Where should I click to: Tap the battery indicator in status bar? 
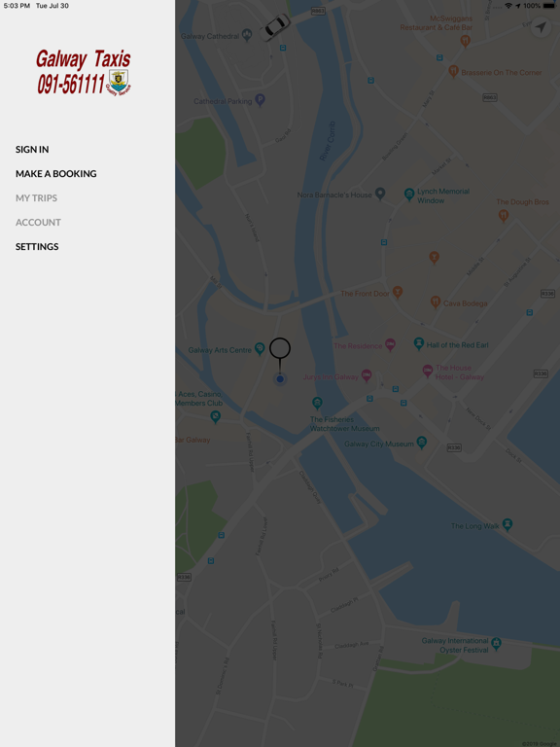tap(548, 6)
